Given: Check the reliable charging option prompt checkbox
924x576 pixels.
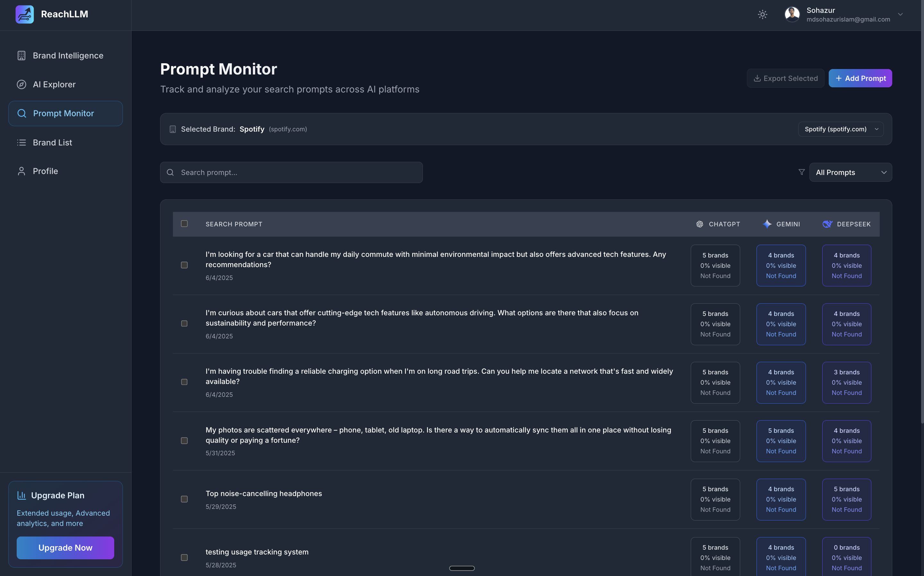Looking at the screenshot, I should 184,382.
